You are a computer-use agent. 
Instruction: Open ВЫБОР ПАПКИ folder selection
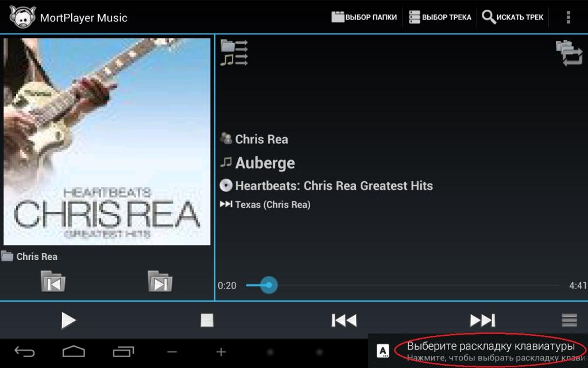(364, 17)
